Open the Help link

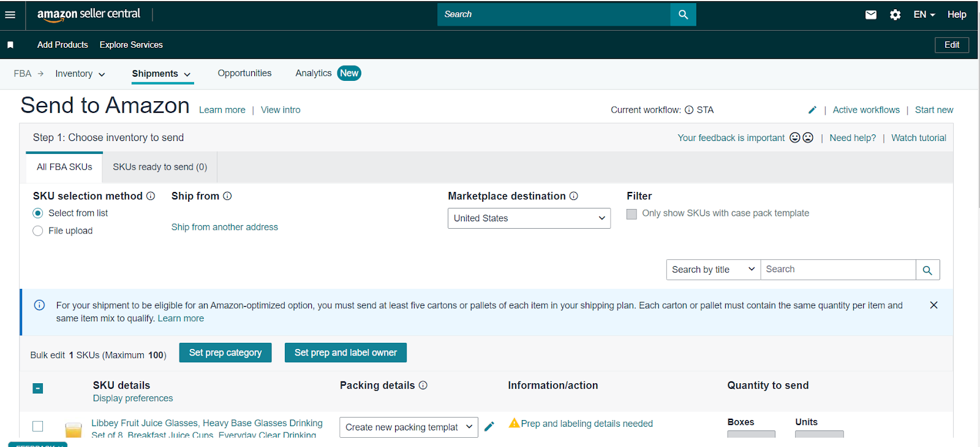click(957, 15)
